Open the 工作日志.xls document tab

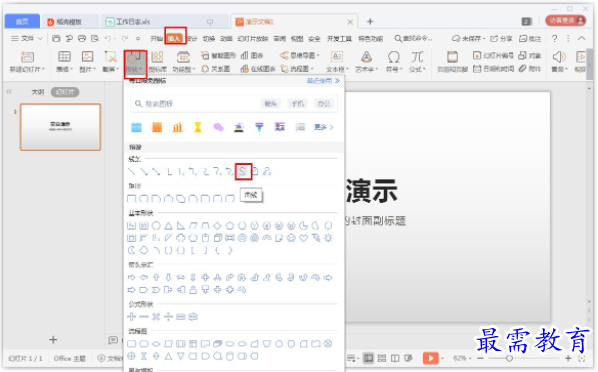point(133,22)
